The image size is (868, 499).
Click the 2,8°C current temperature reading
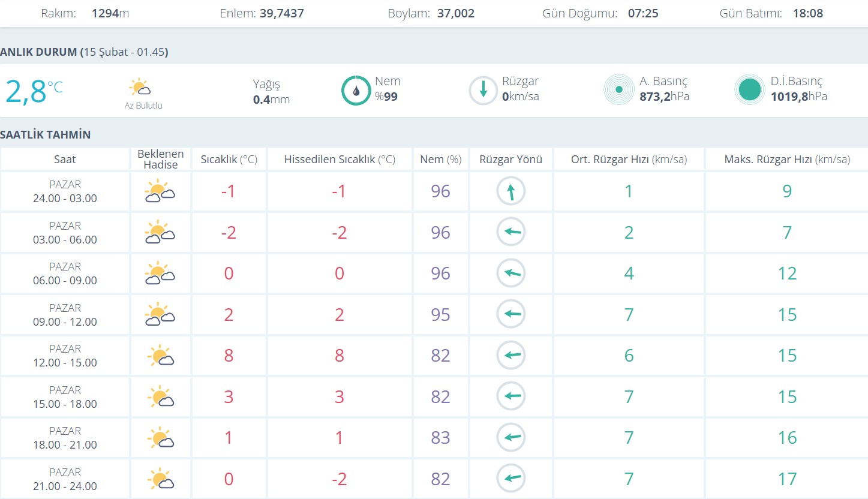[x=34, y=91]
